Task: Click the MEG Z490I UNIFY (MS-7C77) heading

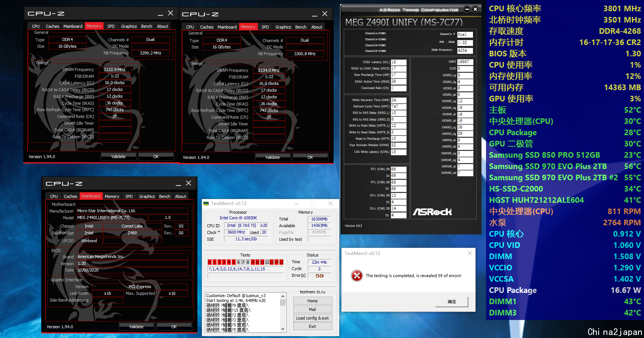Action: tap(404, 22)
